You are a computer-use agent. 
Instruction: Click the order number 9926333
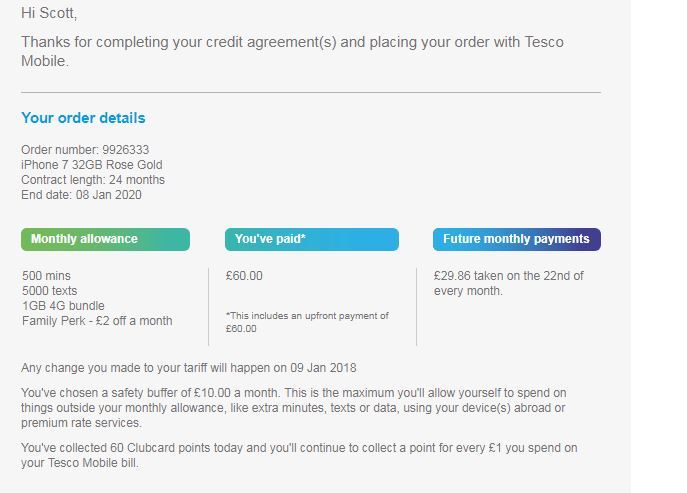[125, 150]
